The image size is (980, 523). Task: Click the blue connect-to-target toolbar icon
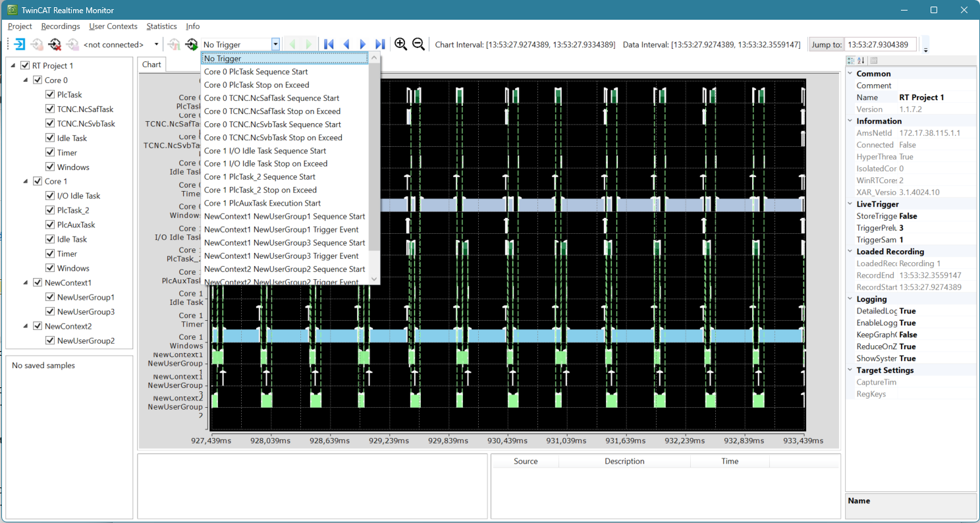pos(20,45)
